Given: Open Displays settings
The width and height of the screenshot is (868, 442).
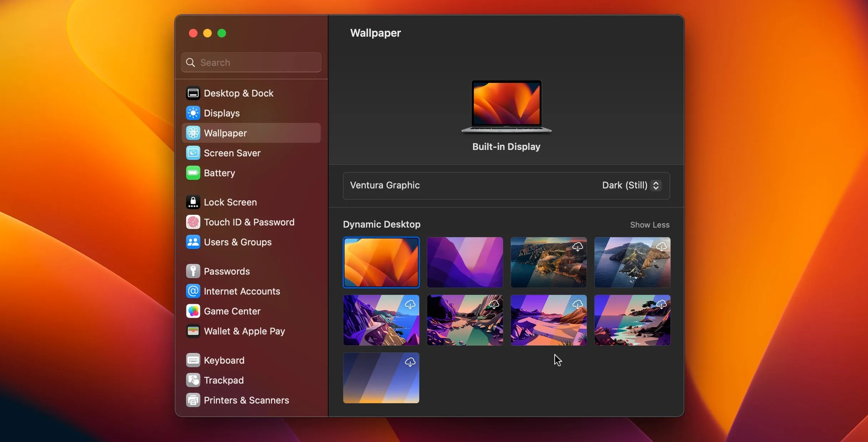Looking at the screenshot, I should click(251, 113).
